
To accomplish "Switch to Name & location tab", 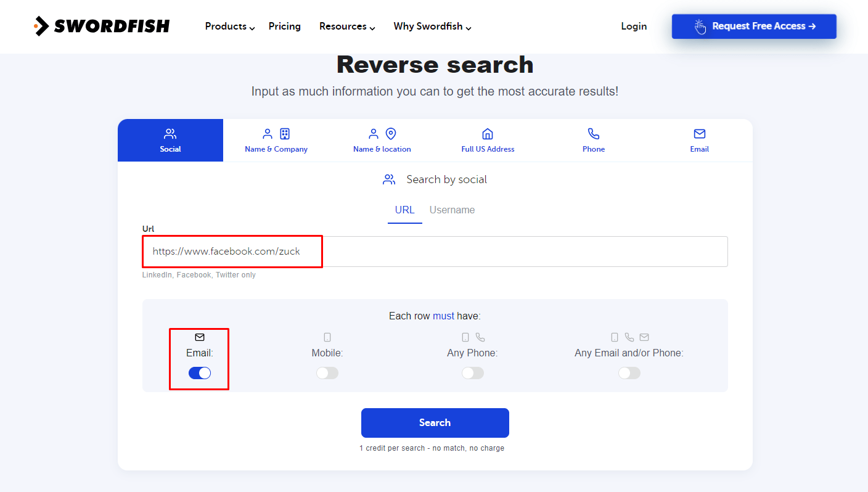I will [x=382, y=141].
